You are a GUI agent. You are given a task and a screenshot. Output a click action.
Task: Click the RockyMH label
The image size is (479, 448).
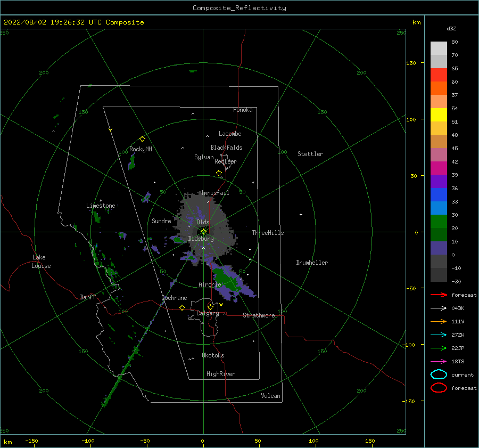[141, 149]
